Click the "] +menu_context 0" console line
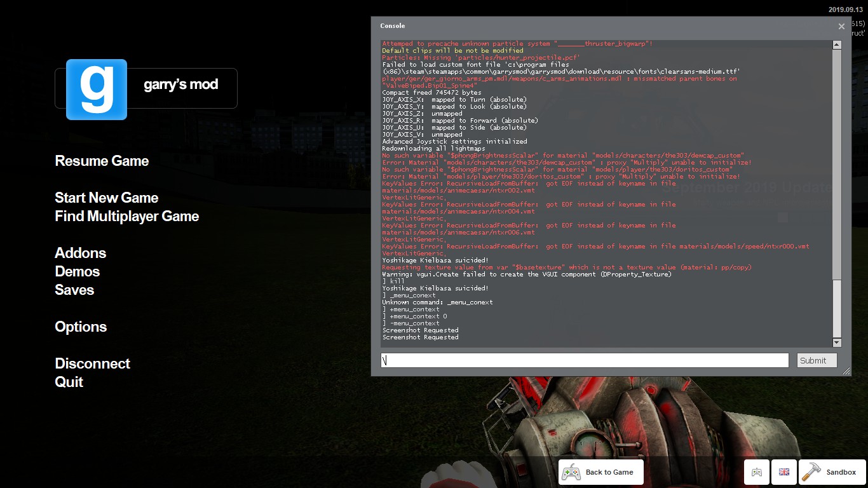The image size is (868, 488). coord(414,316)
